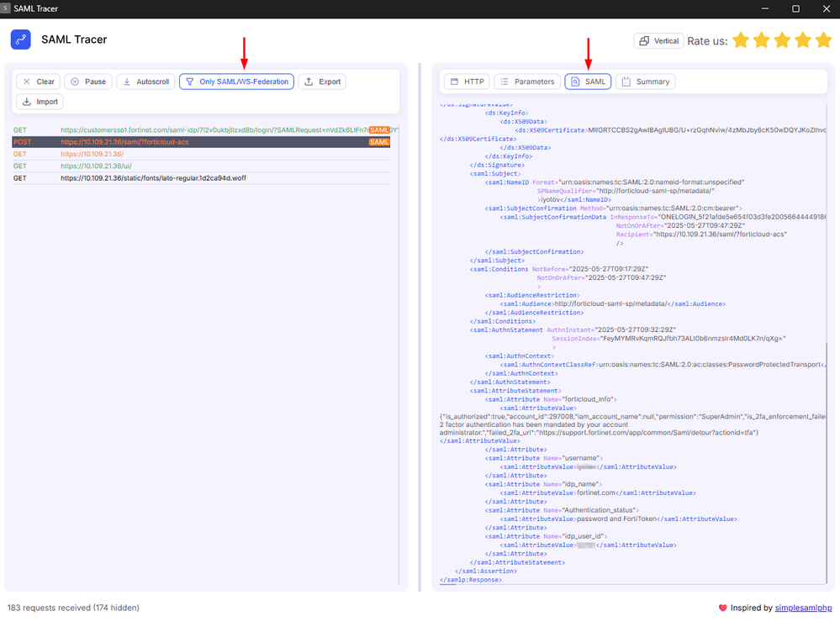Clear the request list
This screenshot has height=632, width=840.
point(38,82)
